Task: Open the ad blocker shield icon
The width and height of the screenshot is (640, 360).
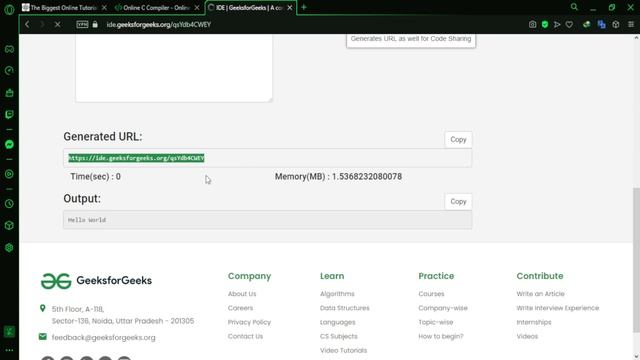Action: coord(545,24)
